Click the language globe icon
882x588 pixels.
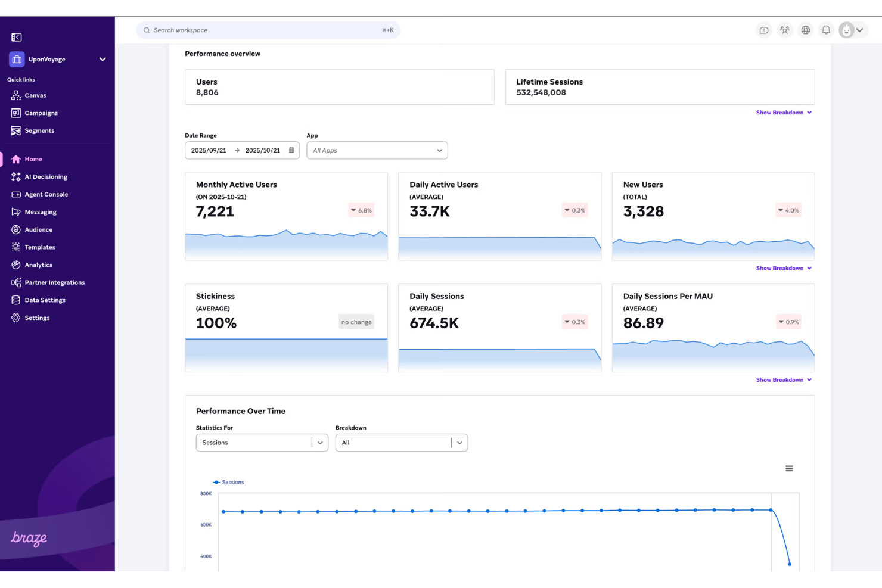[805, 30]
